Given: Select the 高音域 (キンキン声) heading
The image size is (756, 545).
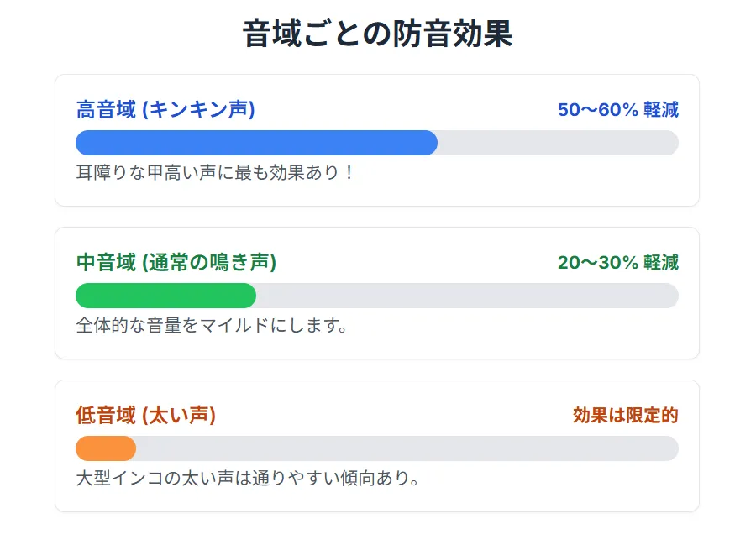Looking at the screenshot, I should [165, 110].
